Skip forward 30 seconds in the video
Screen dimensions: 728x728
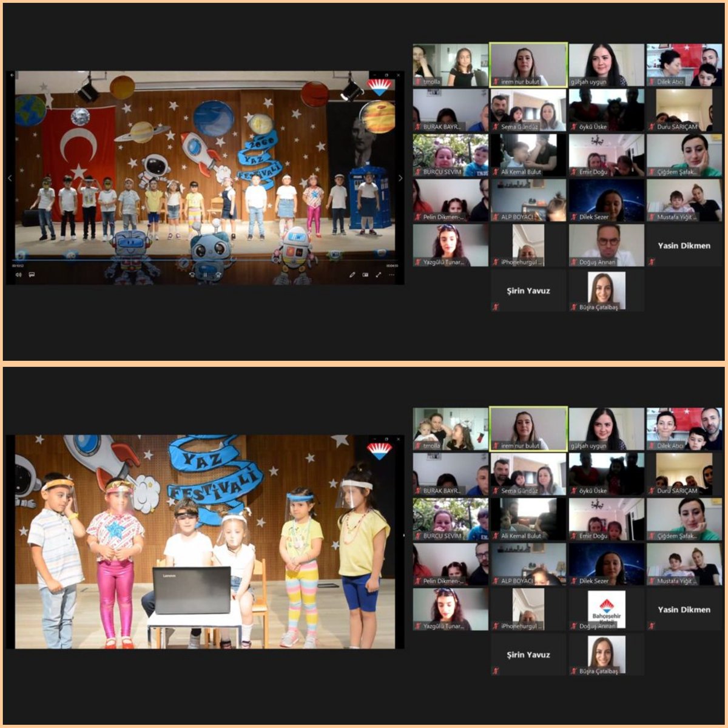218,275
